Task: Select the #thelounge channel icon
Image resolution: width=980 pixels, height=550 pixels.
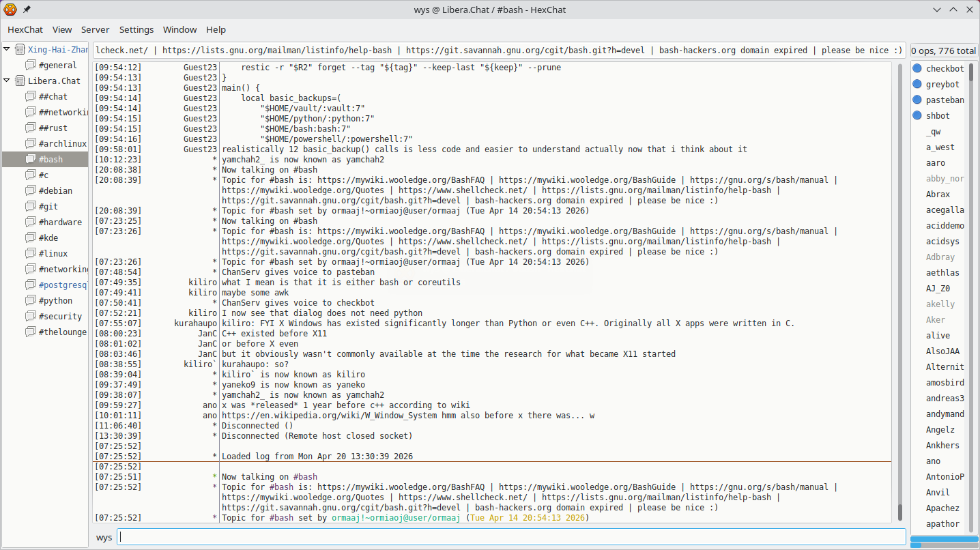Action: pos(31,332)
